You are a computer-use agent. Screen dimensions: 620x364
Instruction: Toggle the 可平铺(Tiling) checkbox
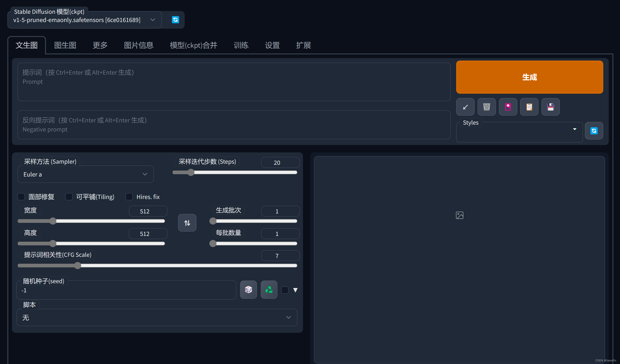coord(68,197)
